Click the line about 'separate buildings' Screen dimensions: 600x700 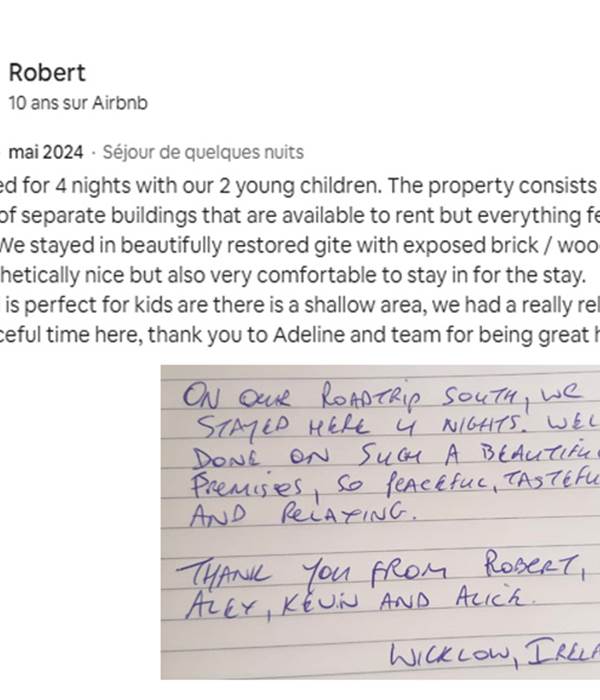[300, 216]
